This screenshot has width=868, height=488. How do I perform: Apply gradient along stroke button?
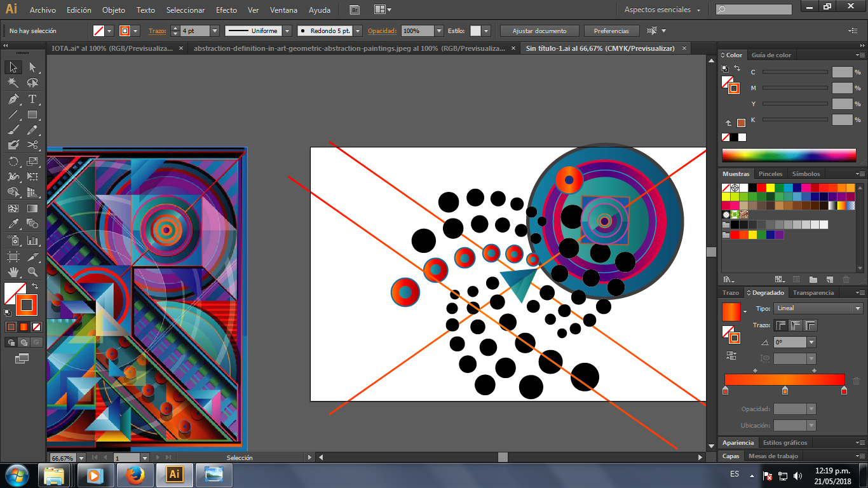[x=796, y=325]
